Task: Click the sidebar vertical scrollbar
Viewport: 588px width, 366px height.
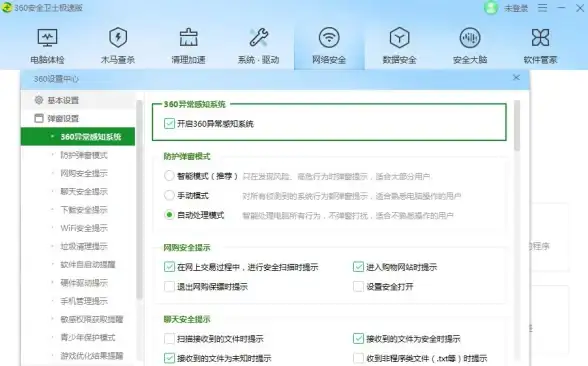Action: pos(139,200)
